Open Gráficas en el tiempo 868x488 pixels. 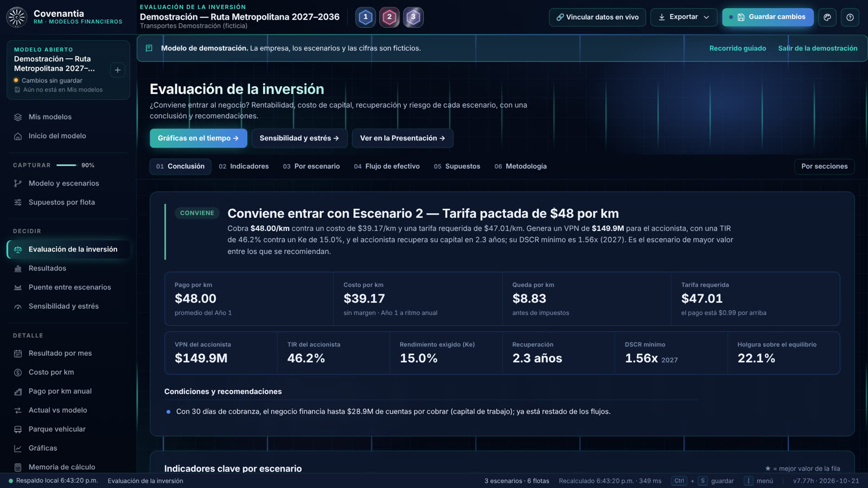point(199,138)
